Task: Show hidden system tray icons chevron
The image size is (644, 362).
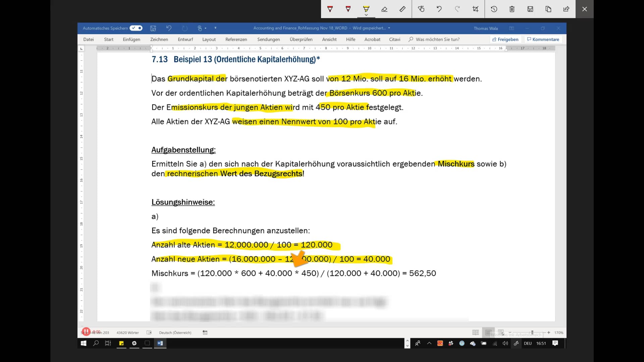Action: (x=429, y=343)
